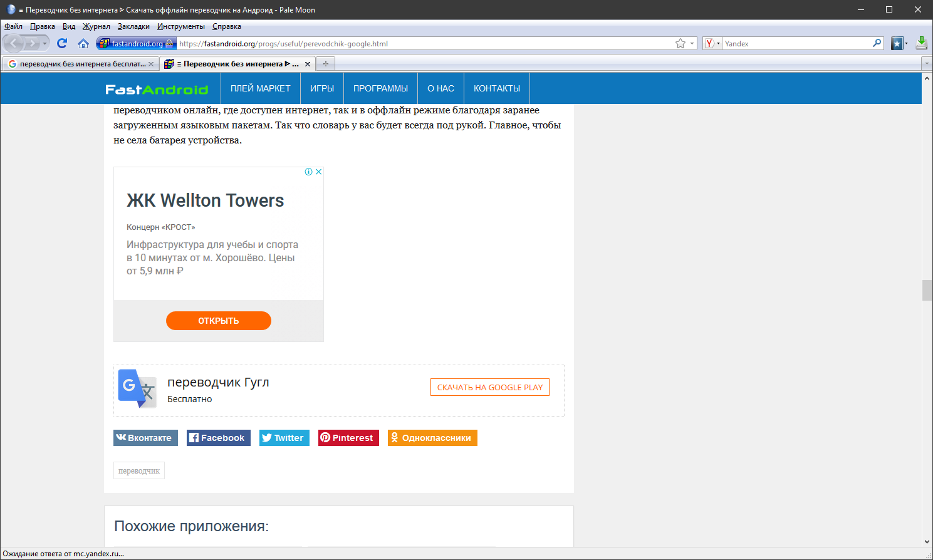
Task: Expand the bookmarks button dropdown arrow
Action: (x=906, y=43)
